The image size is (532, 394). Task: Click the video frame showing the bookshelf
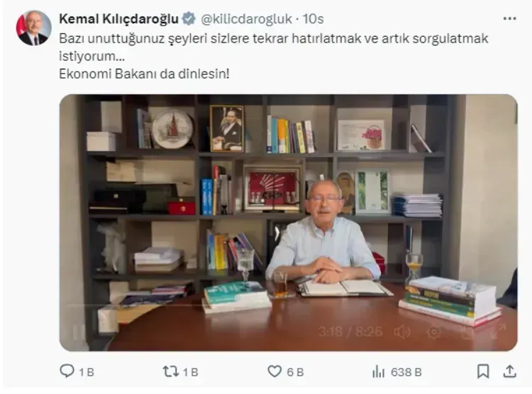point(289,223)
